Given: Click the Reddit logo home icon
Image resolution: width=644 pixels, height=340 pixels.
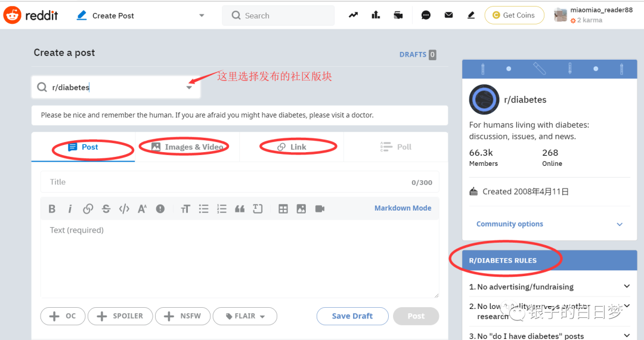Looking at the screenshot, I should pos(13,15).
